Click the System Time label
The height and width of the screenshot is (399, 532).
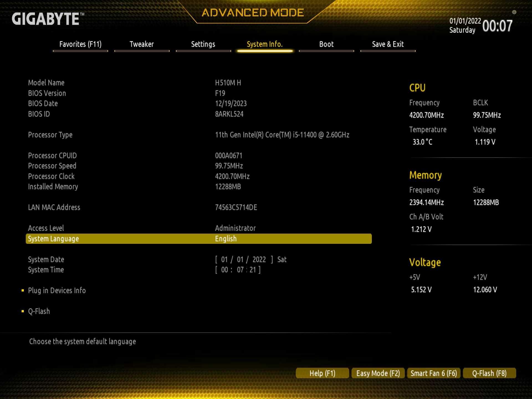[46, 270]
